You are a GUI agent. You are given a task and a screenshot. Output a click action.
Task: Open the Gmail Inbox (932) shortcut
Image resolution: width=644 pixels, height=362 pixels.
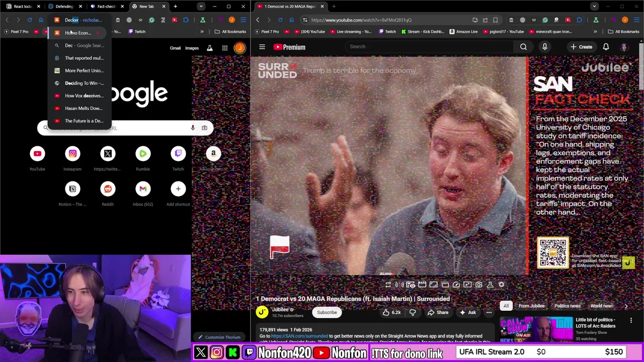point(143,189)
